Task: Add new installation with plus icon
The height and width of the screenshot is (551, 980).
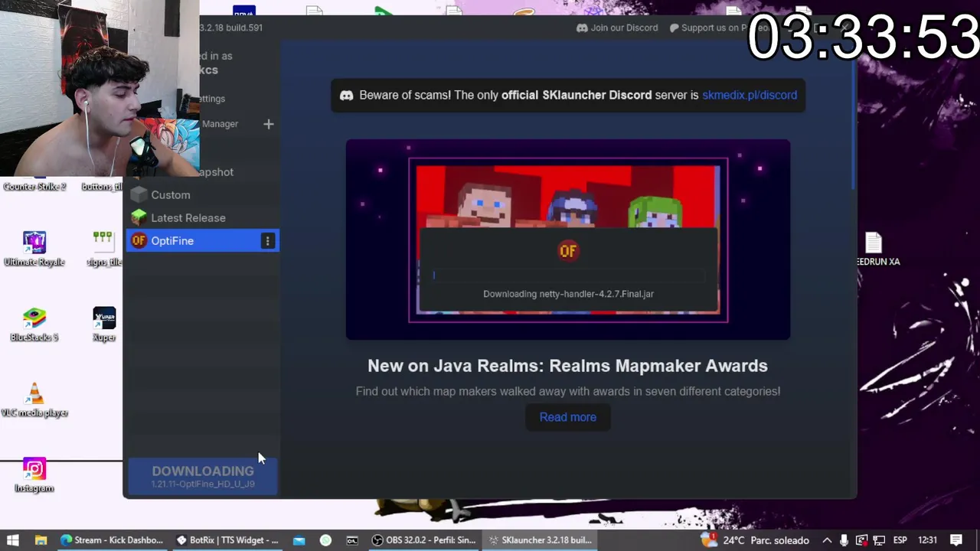Action: click(269, 124)
